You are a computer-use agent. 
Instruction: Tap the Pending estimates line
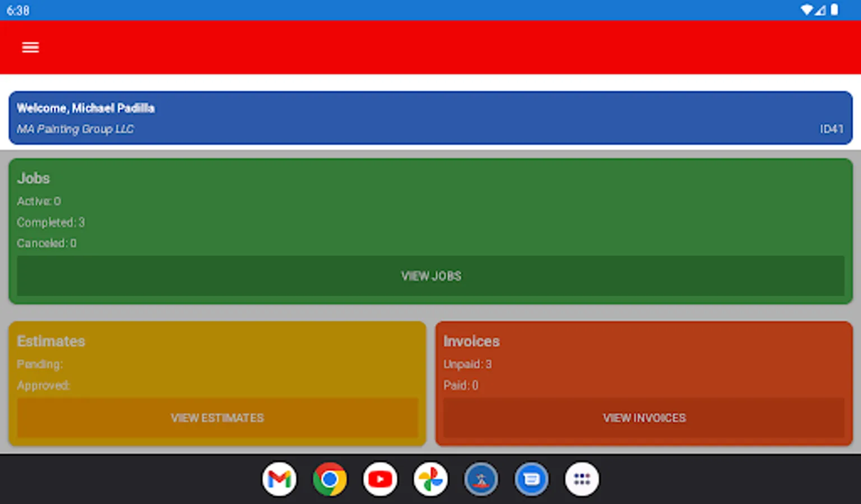pos(40,364)
